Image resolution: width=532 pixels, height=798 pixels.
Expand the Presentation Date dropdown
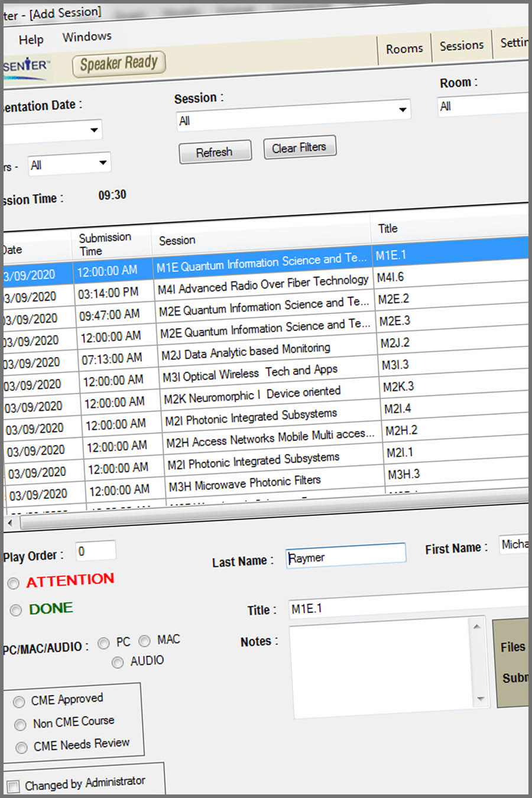pos(94,130)
